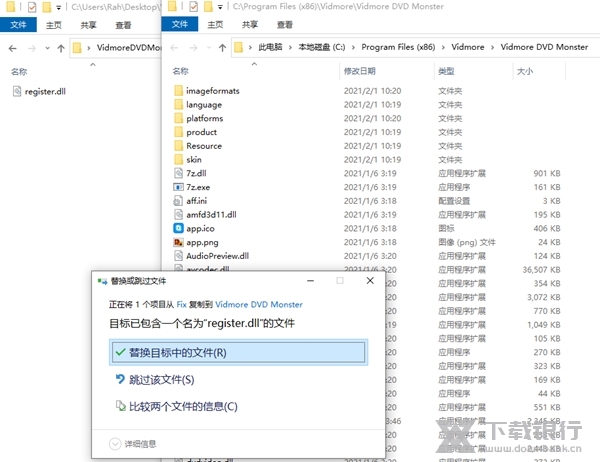Screen dimensions: 600x462
Task: Click properties icon in left window title bar
Action: click(x=32, y=7)
